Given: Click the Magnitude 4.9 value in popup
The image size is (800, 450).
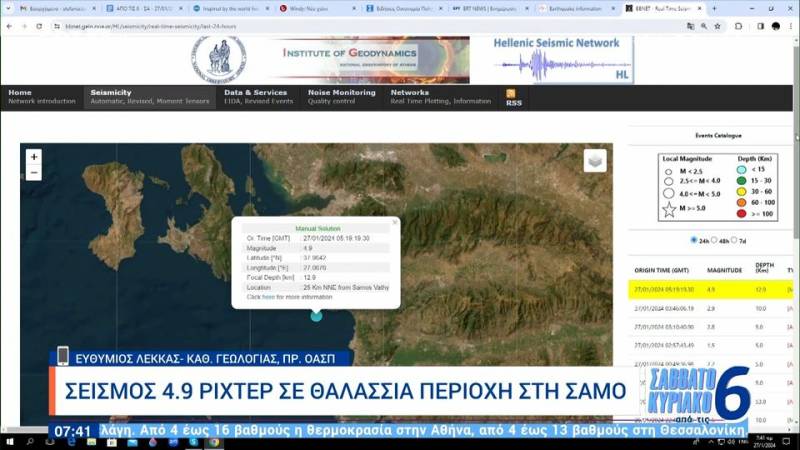Looking at the screenshot, I should coord(308,248).
